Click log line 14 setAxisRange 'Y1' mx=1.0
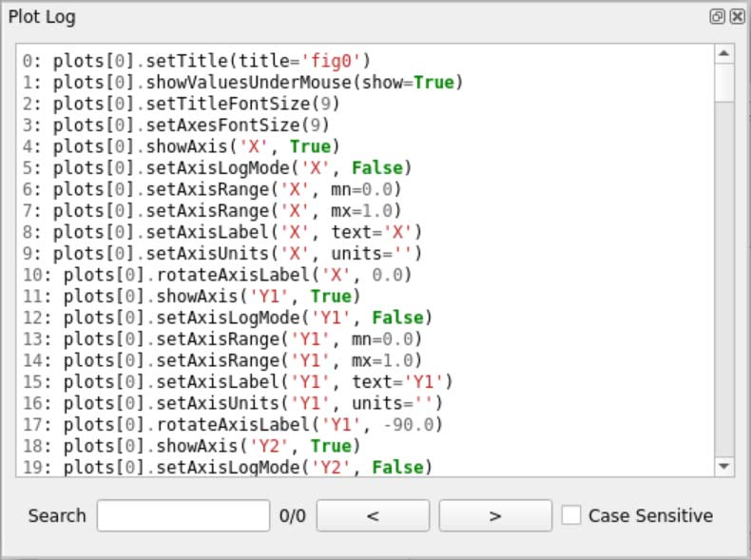751x560 pixels. coord(221,360)
